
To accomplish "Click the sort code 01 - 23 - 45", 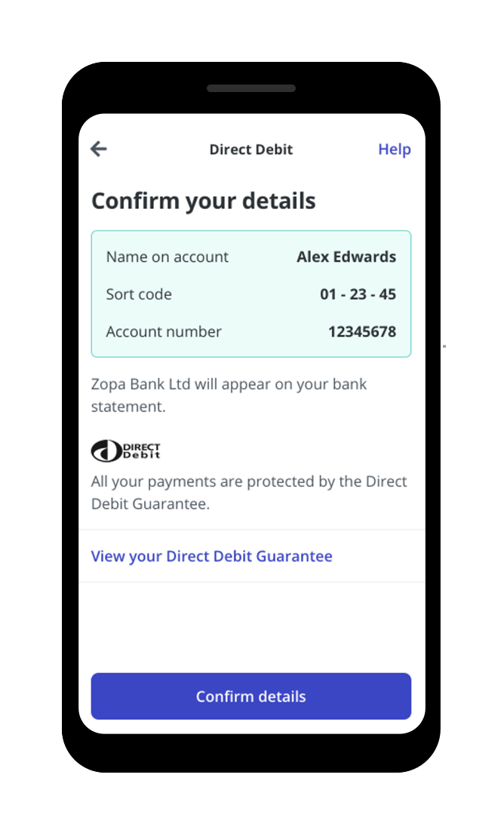I will (358, 294).
